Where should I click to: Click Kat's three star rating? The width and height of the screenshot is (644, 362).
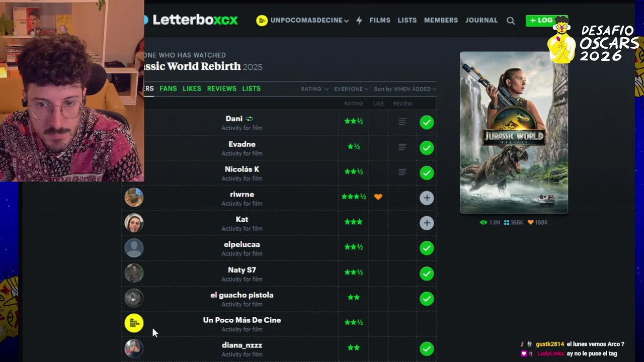[x=353, y=222]
